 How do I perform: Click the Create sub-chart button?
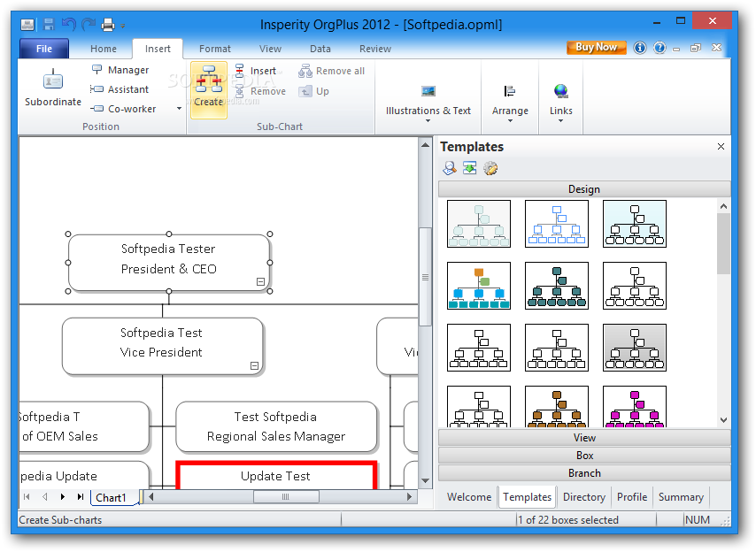pos(209,90)
